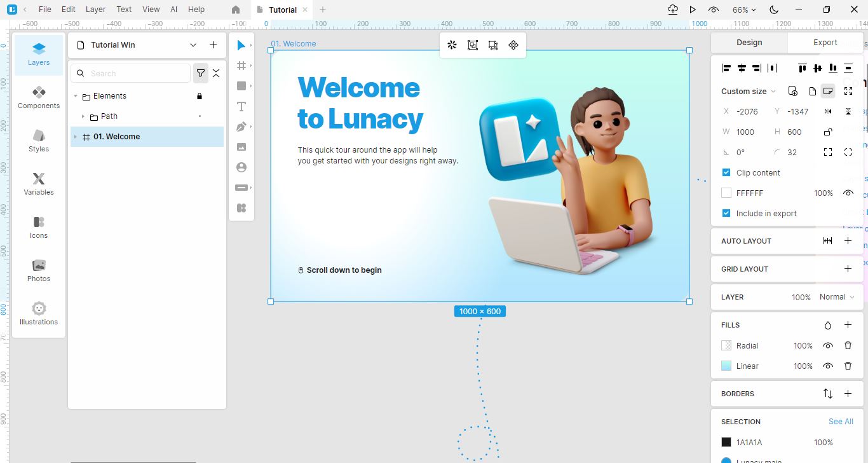Open the Icons library panel
The image size is (868, 463).
click(x=39, y=228)
